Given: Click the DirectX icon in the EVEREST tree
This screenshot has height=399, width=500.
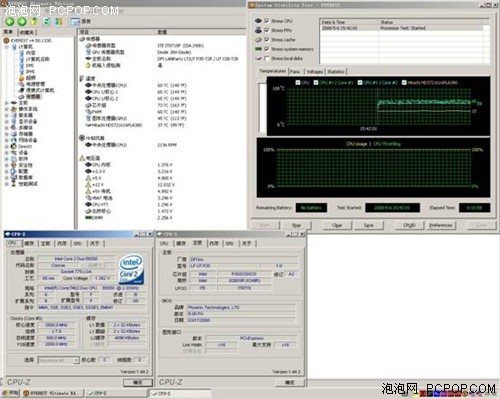Looking at the screenshot, I should [x=13, y=146].
